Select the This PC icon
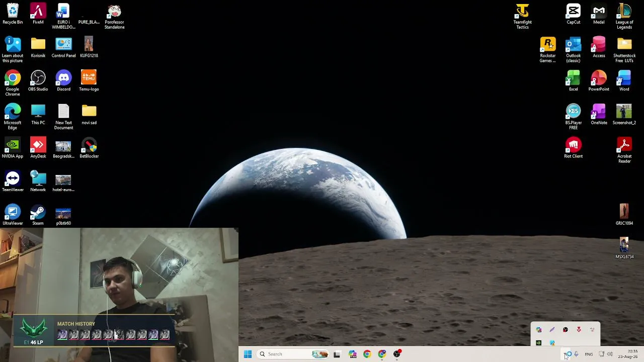The width and height of the screenshot is (644, 362). 38,115
